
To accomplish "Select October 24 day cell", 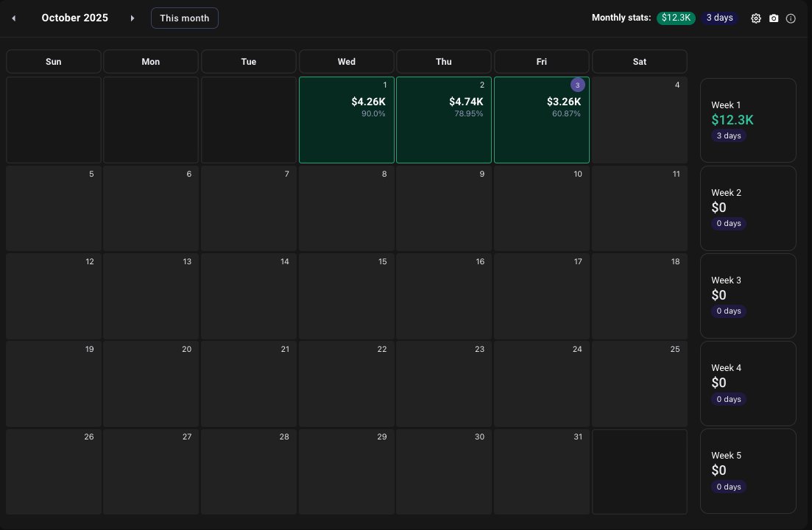I will [x=542, y=384].
